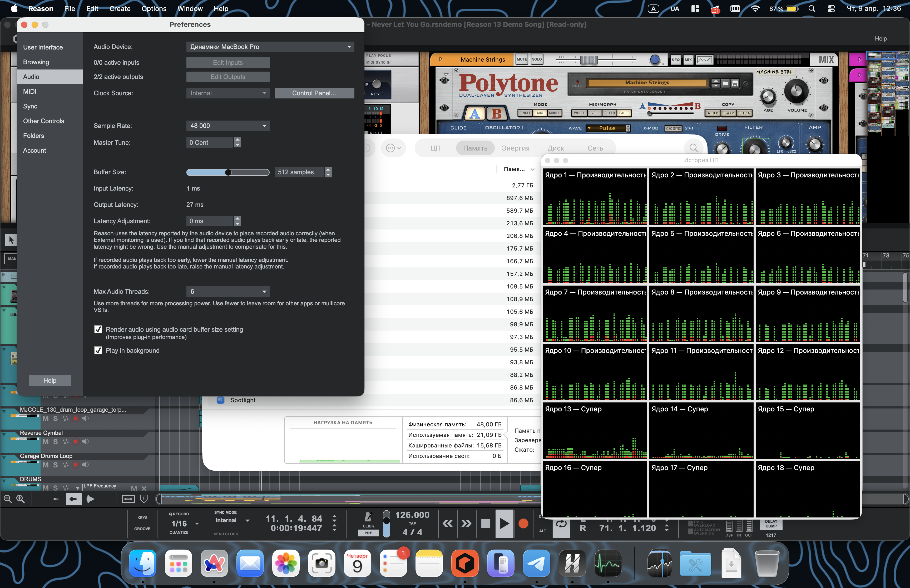Mute the Machine Strings device
The height and width of the screenshot is (588, 910).
coord(522,59)
